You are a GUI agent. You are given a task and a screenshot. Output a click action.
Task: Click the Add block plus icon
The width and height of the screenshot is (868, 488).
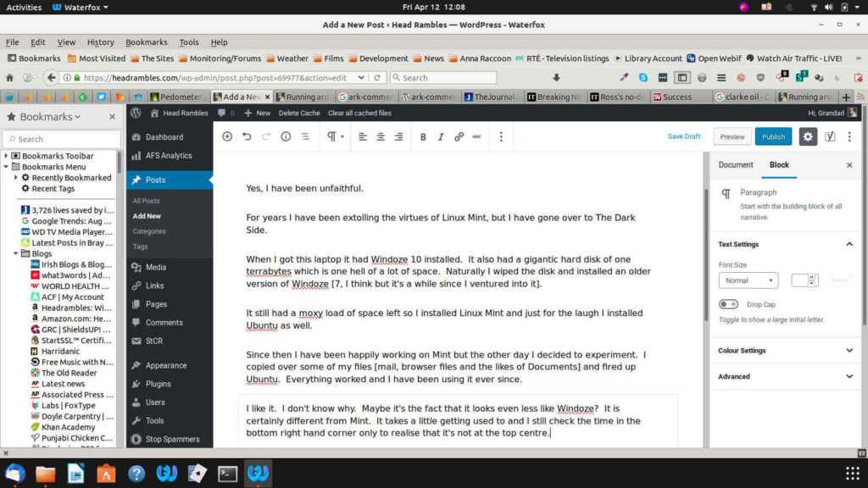click(x=227, y=136)
